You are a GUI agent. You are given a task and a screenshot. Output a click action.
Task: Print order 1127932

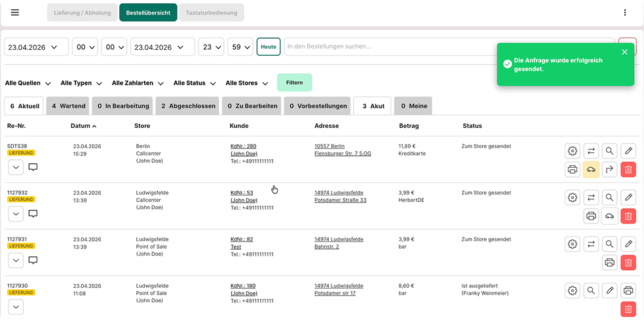click(591, 216)
